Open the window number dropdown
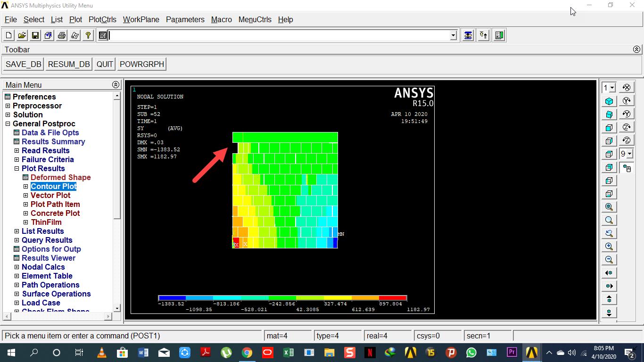 [612, 88]
